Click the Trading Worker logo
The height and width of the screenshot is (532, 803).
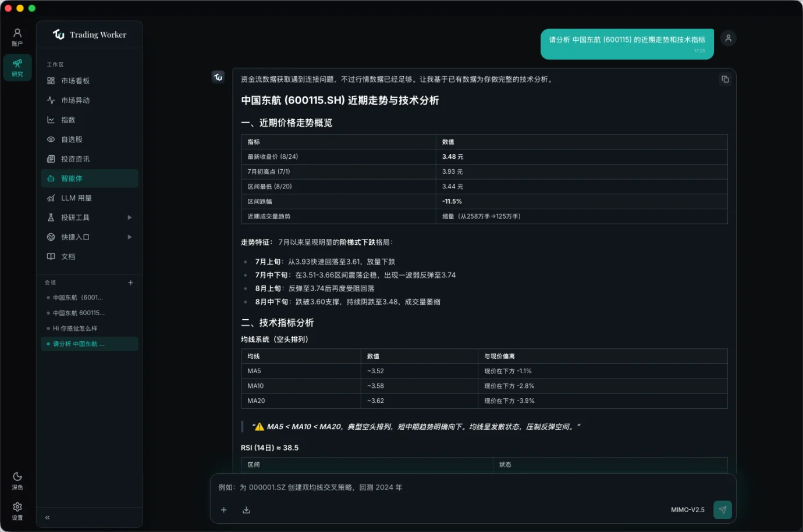90,35
